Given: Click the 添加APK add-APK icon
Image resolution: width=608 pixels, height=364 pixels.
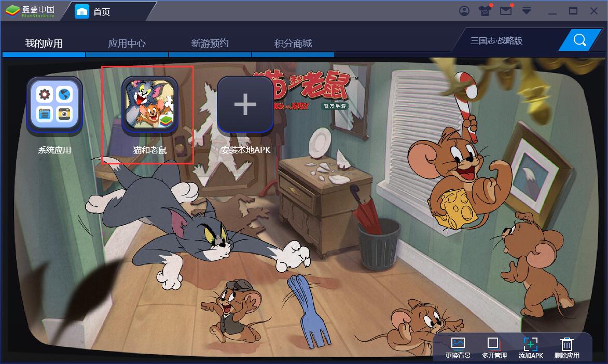Looking at the screenshot, I should [x=530, y=343].
